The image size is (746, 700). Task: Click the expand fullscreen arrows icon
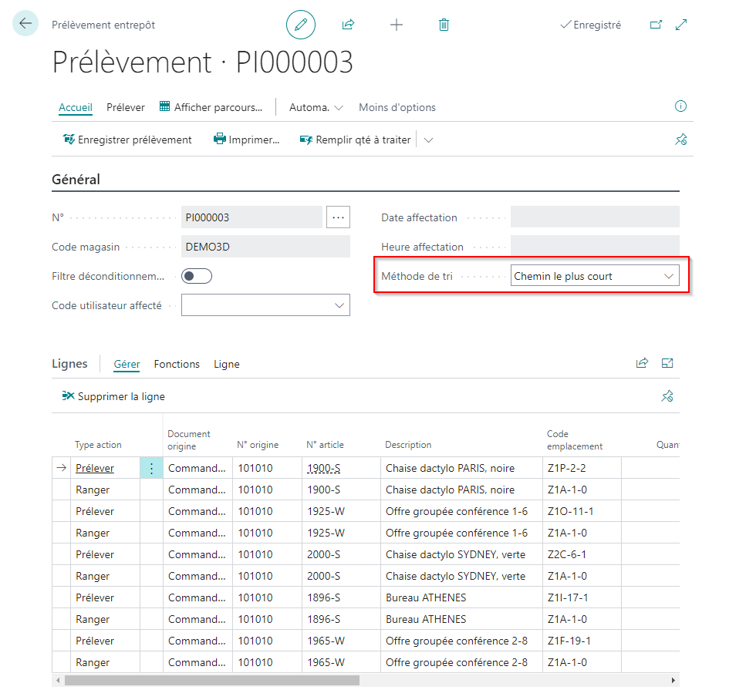(x=681, y=25)
